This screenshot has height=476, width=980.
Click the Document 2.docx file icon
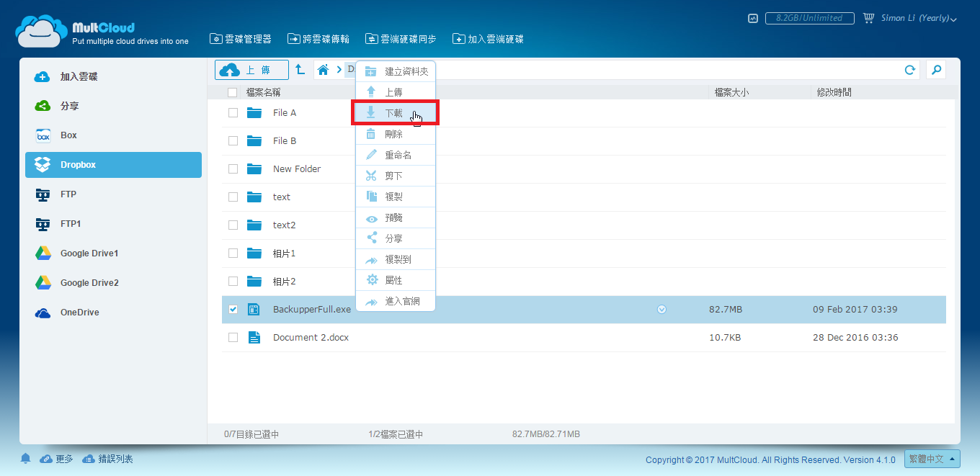click(x=254, y=338)
